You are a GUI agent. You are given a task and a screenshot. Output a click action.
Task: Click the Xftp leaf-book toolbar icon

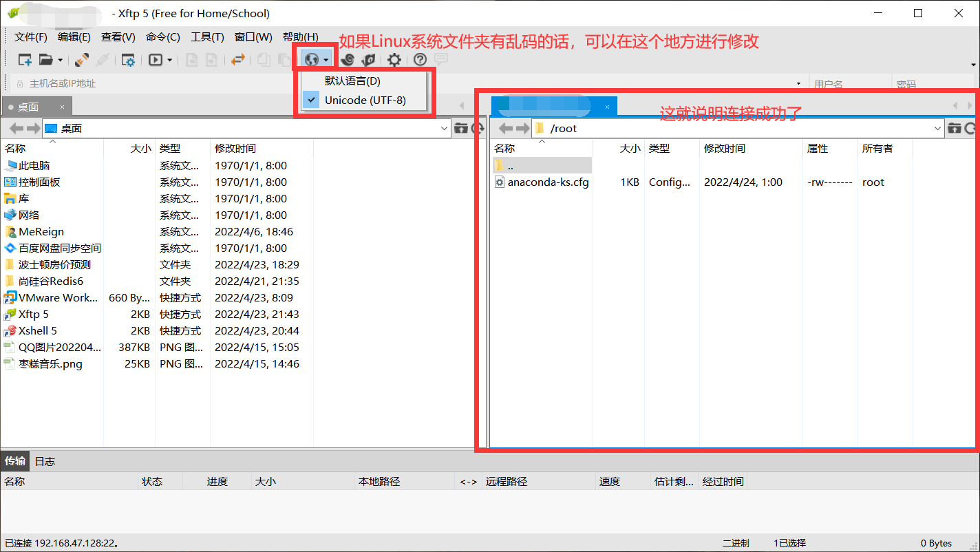(369, 60)
